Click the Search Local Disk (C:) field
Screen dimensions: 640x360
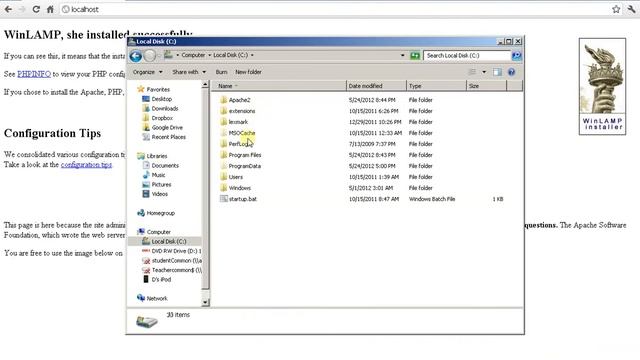coord(467,56)
